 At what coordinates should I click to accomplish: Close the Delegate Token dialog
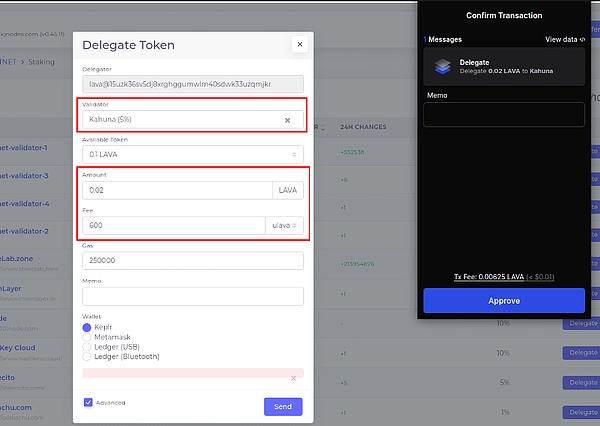coord(298,44)
